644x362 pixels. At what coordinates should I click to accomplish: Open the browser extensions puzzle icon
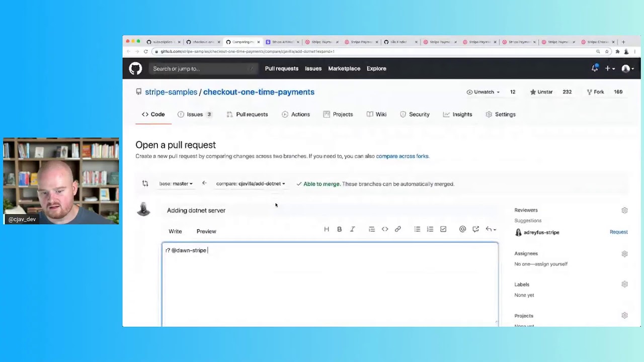pos(617,51)
